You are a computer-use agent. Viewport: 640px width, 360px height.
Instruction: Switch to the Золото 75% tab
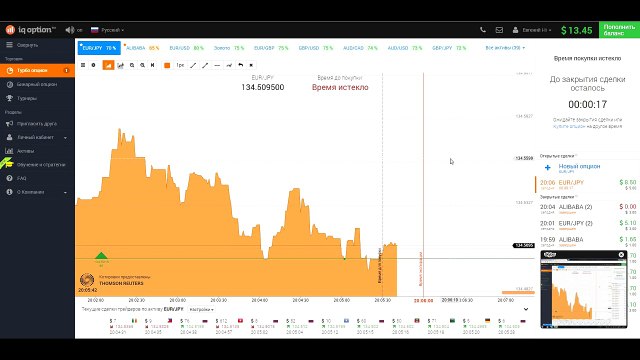pyautogui.click(x=229, y=48)
